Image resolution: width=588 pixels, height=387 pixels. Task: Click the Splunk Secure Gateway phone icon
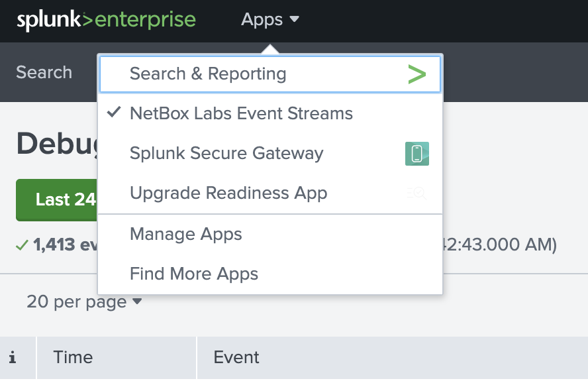tap(417, 154)
